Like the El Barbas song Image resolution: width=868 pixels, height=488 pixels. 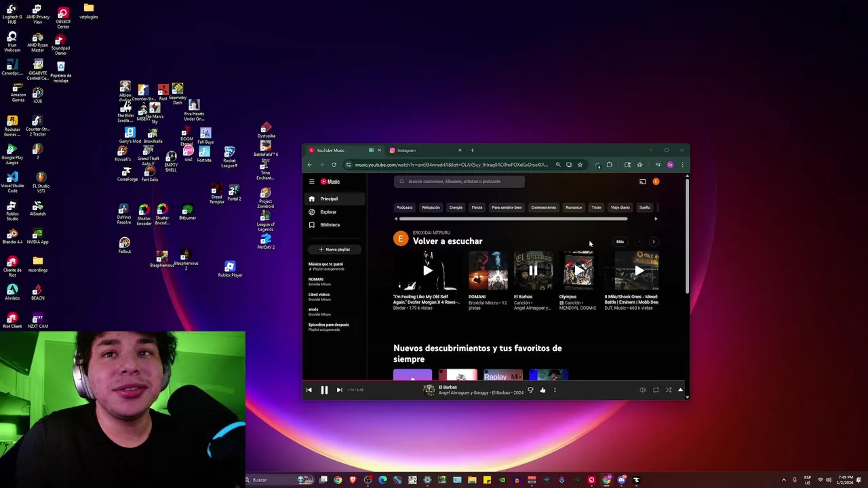pyautogui.click(x=542, y=390)
